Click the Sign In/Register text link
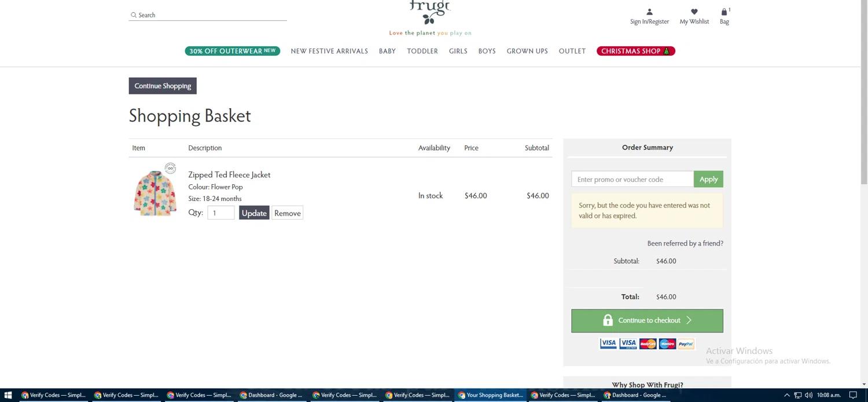 [649, 22]
